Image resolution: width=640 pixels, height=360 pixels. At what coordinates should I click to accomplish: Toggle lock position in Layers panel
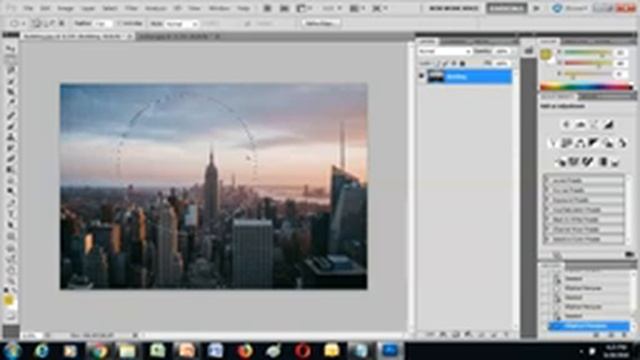(x=454, y=63)
